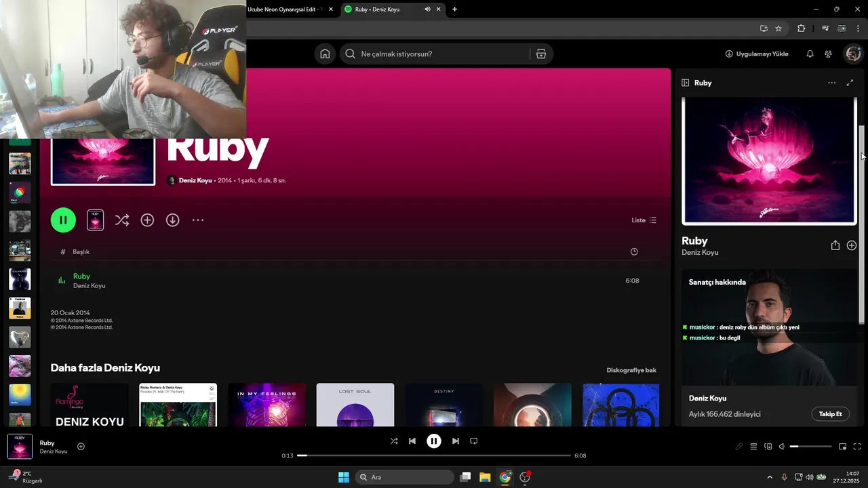Open the play queue icon

tap(753, 447)
